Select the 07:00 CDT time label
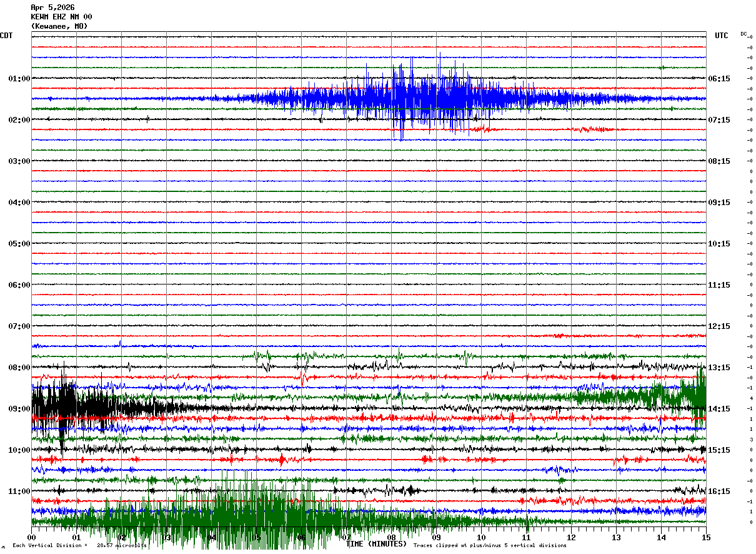 (x=19, y=326)
